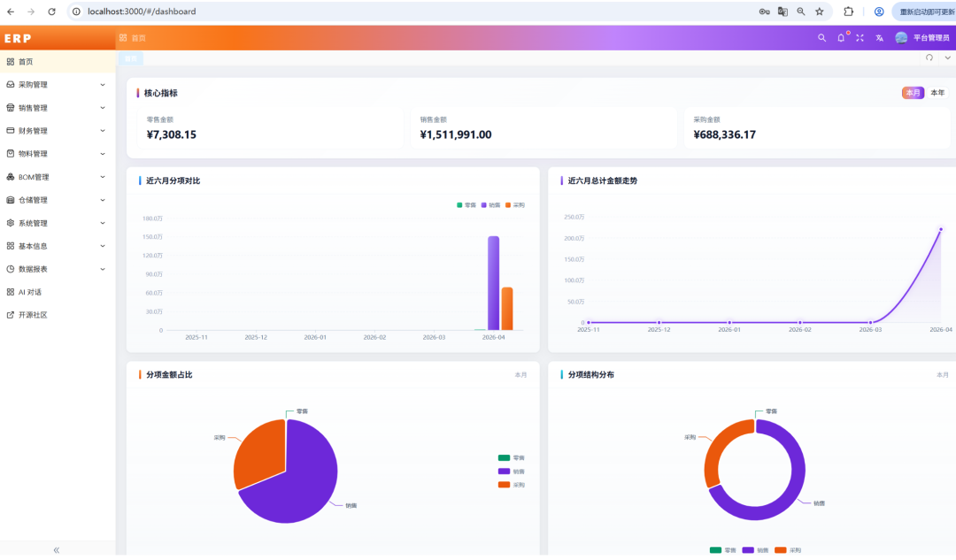The image size is (956, 560).
Task: Switch language using the ERP header translate icon
Action: [x=879, y=38]
